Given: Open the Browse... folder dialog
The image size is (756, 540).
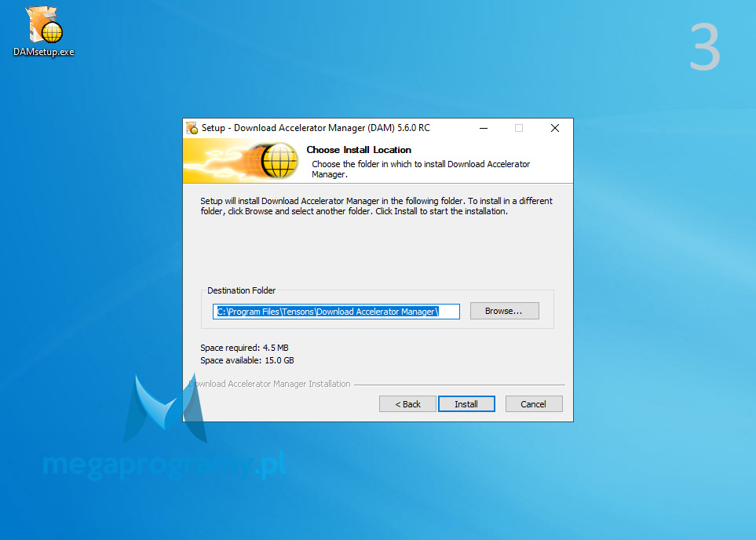Looking at the screenshot, I should tap(504, 311).
